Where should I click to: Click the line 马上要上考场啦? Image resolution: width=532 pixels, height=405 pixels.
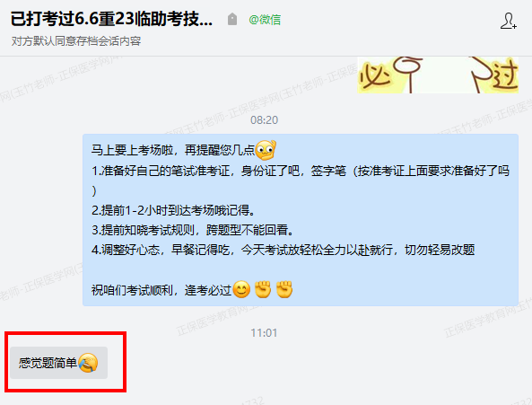click(184, 150)
